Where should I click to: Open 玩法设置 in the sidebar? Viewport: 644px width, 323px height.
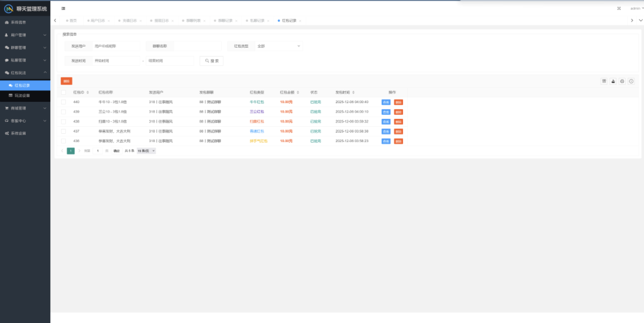pos(22,96)
